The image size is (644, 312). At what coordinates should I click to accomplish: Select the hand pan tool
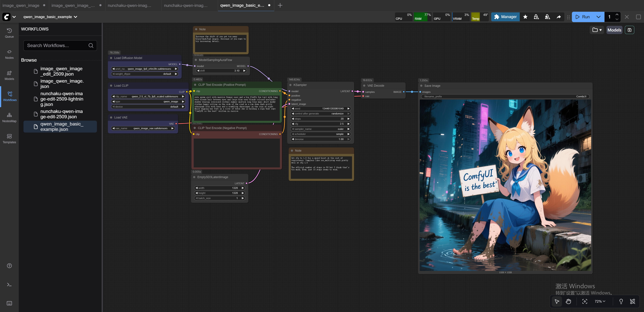[568, 301]
